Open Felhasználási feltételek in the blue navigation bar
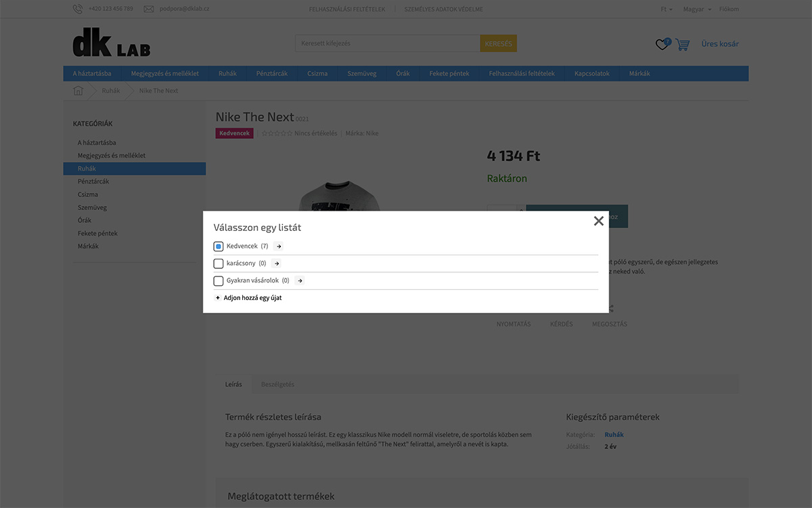 coord(522,74)
